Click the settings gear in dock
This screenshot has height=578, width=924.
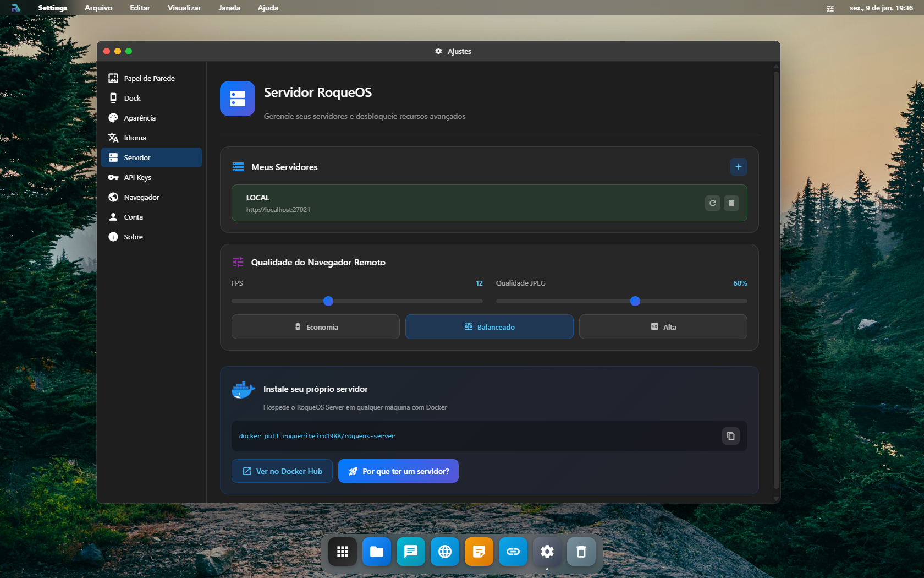tap(547, 552)
